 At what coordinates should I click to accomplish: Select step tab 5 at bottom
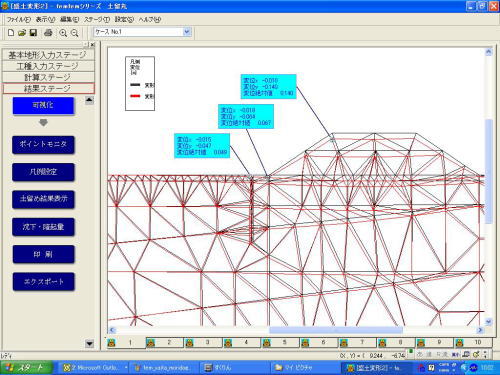coord(281,342)
